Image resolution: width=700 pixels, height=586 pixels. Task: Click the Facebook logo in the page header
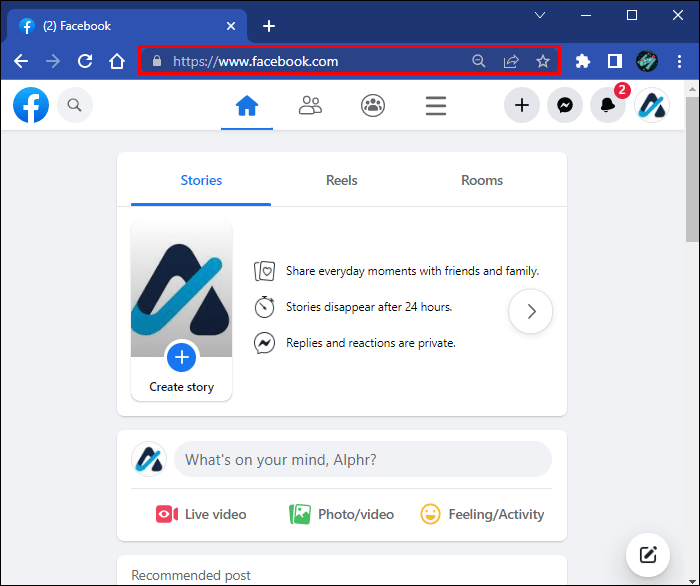pyautogui.click(x=31, y=105)
